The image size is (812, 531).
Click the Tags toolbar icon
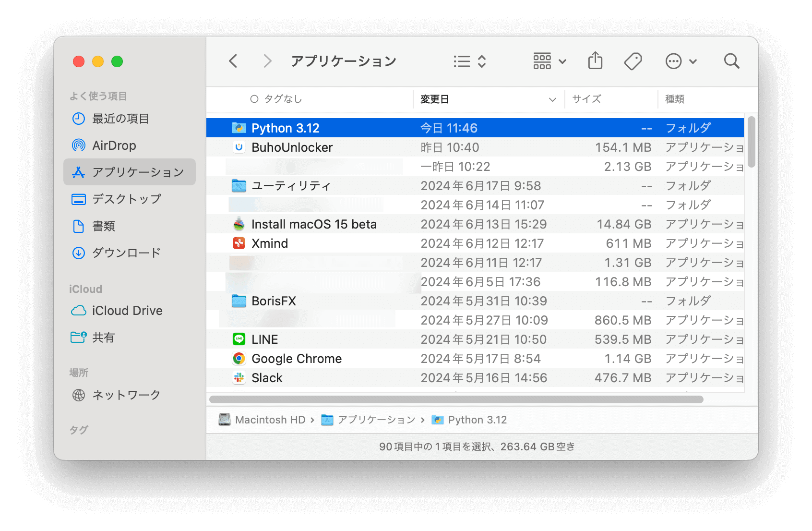click(x=633, y=61)
